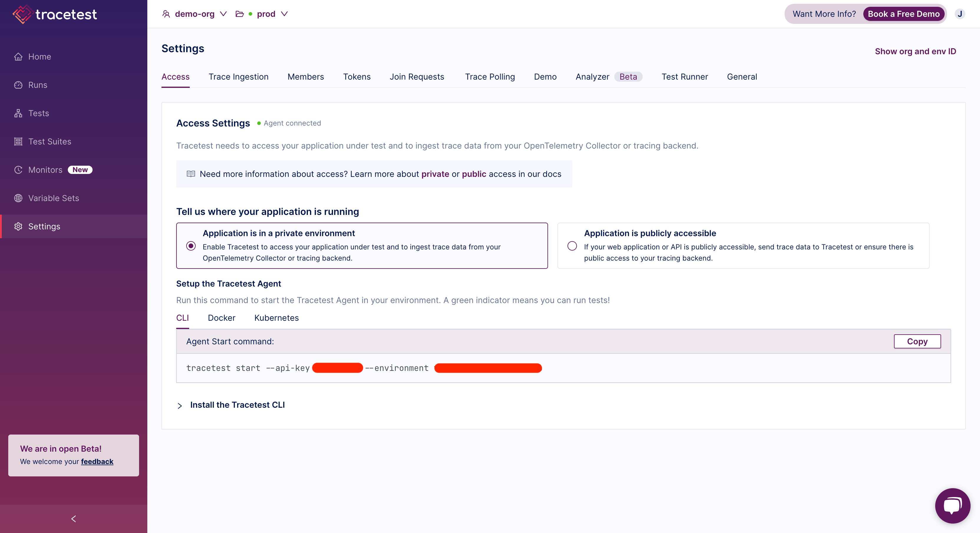The height and width of the screenshot is (533, 980).
Task: Click the Tracetest logo
Action: pyautogui.click(x=55, y=14)
